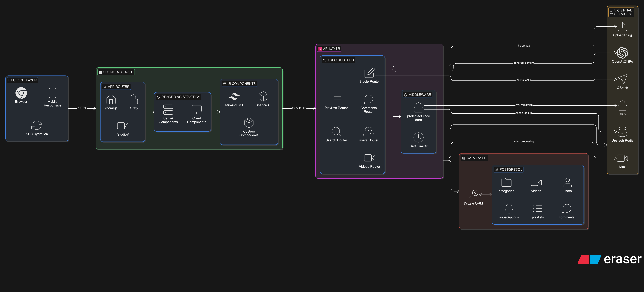Image resolution: width=644 pixels, height=292 pixels.
Task: Select the subscriptions bell icon
Action: [509, 208]
